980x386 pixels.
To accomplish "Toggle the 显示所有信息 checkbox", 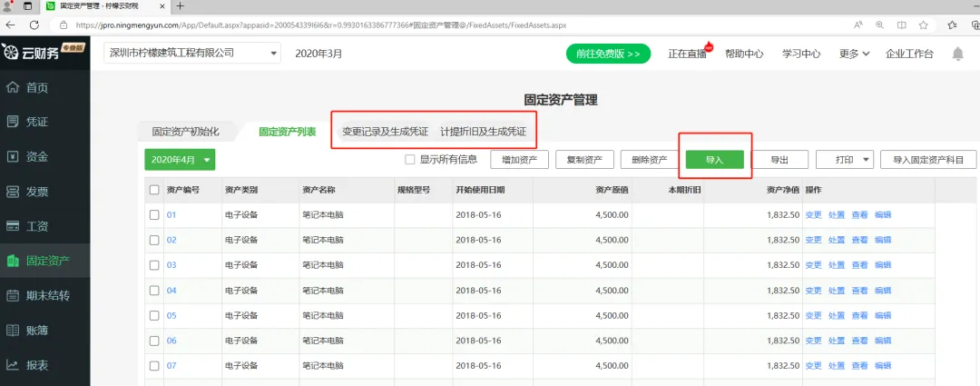I will (x=410, y=160).
